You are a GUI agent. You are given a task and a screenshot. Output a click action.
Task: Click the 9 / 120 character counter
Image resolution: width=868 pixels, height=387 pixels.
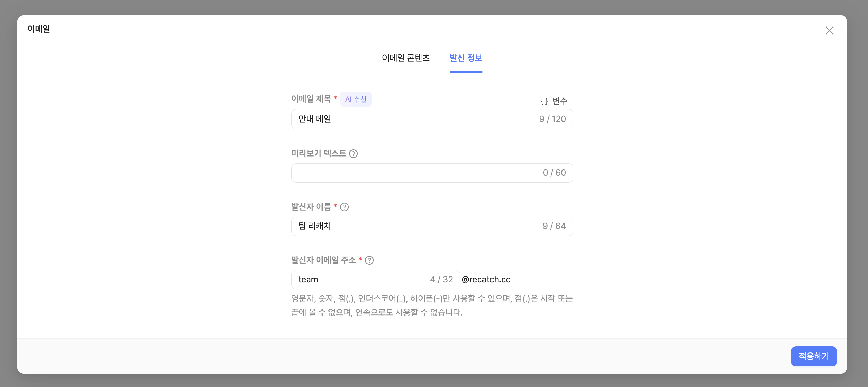click(x=552, y=119)
